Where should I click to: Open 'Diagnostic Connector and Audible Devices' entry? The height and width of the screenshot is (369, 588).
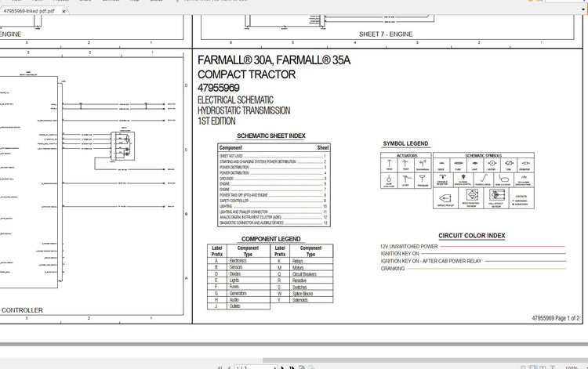[x=273, y=223]
